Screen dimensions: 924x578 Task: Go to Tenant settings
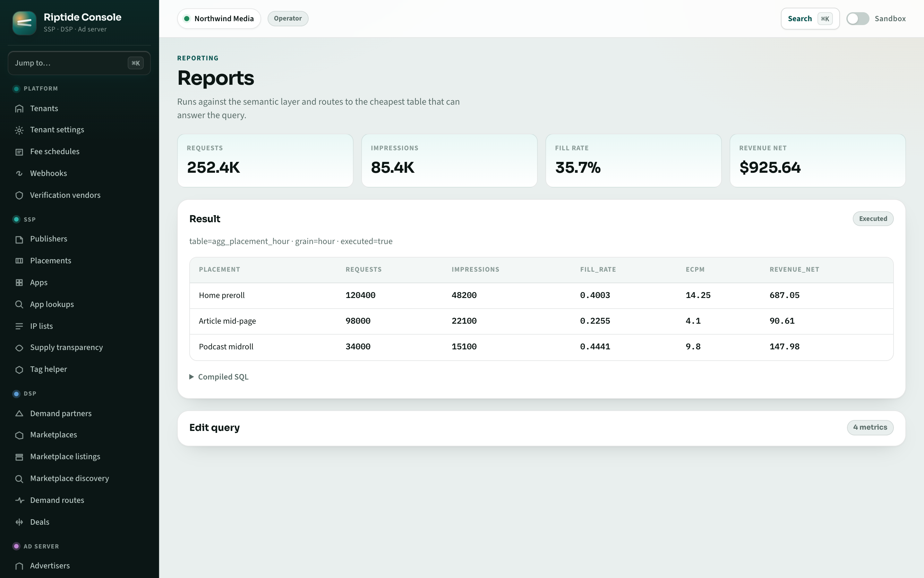tap(79, 130)
